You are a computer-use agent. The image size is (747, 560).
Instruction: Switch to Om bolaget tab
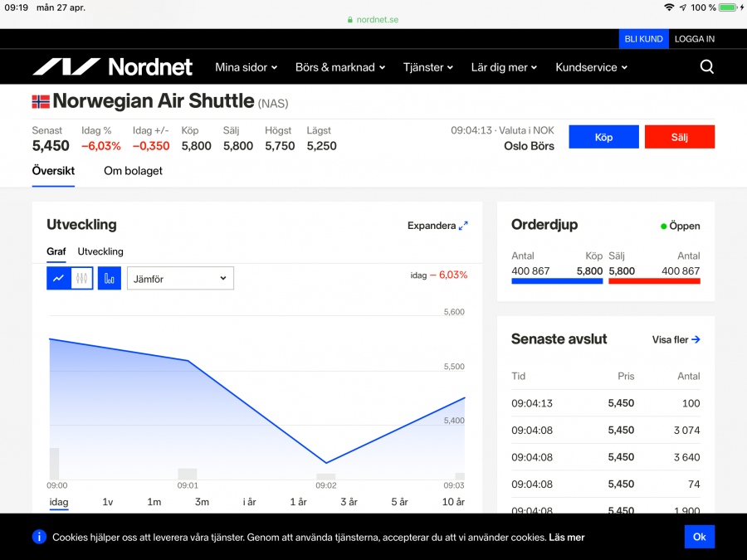133,171
